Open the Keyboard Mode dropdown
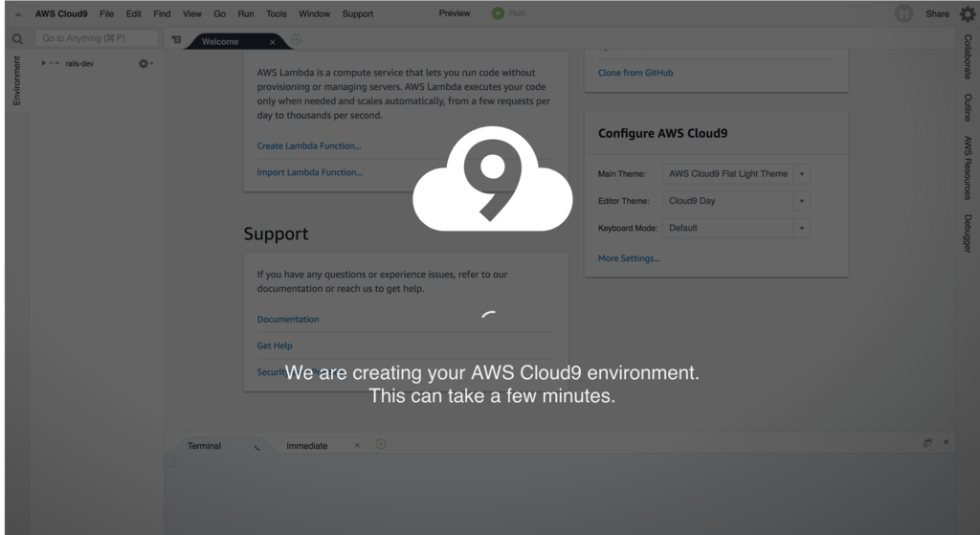 [736, 228]
